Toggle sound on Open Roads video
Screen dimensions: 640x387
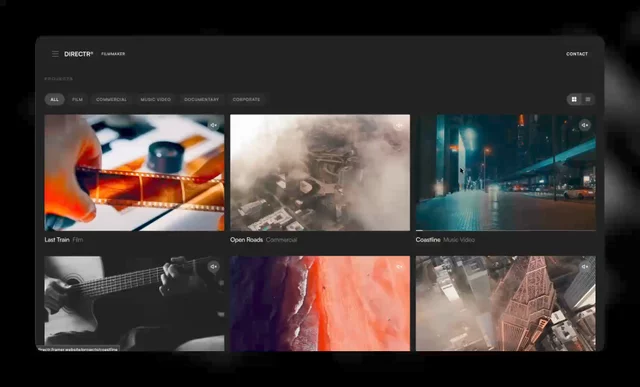point(399,125)
